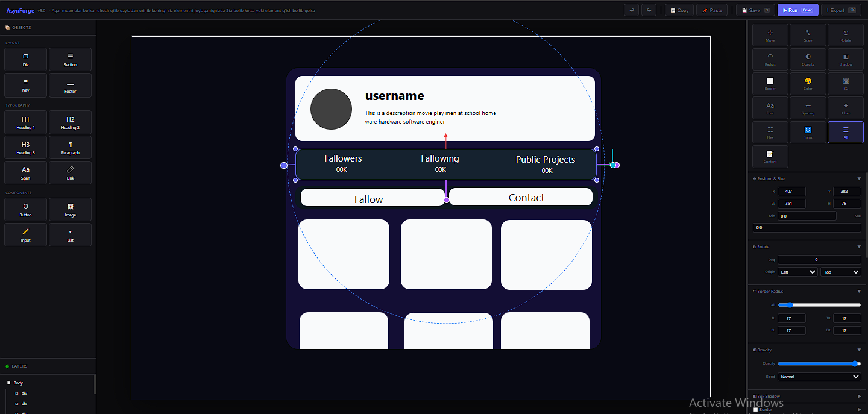
Task: Click the TL radius input field
Action: 791,318
